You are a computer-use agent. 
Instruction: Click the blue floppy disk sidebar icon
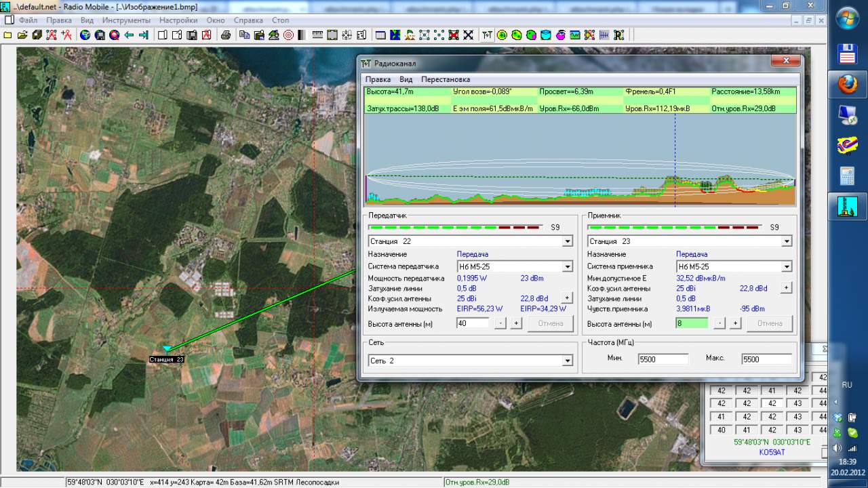point(847,53)
